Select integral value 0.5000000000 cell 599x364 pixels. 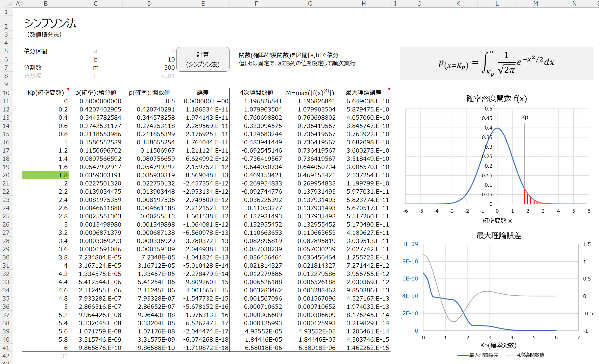96,101
